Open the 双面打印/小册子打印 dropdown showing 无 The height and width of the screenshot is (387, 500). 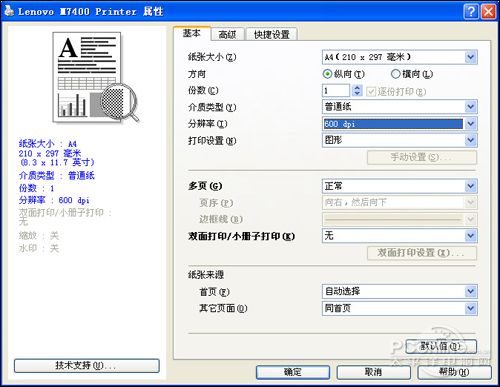click(400, 236)
